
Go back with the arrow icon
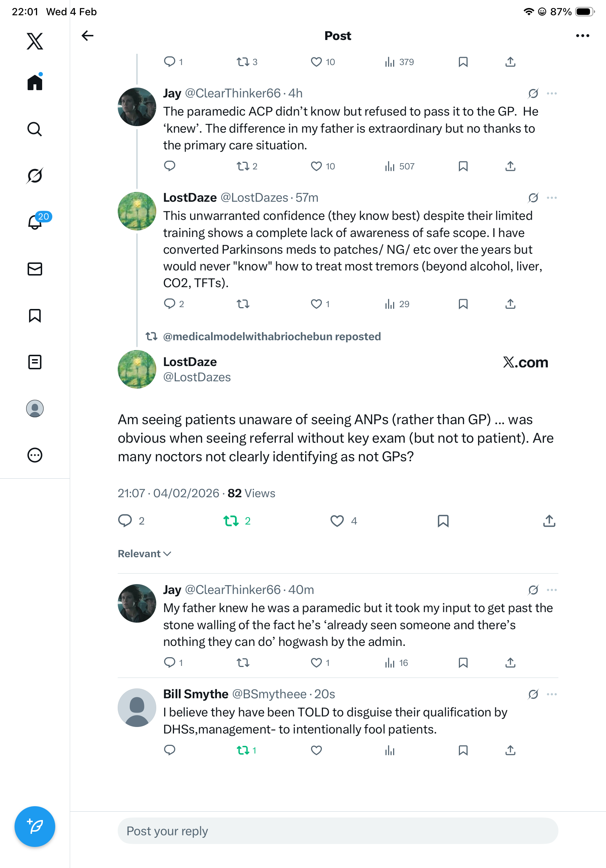88,36
